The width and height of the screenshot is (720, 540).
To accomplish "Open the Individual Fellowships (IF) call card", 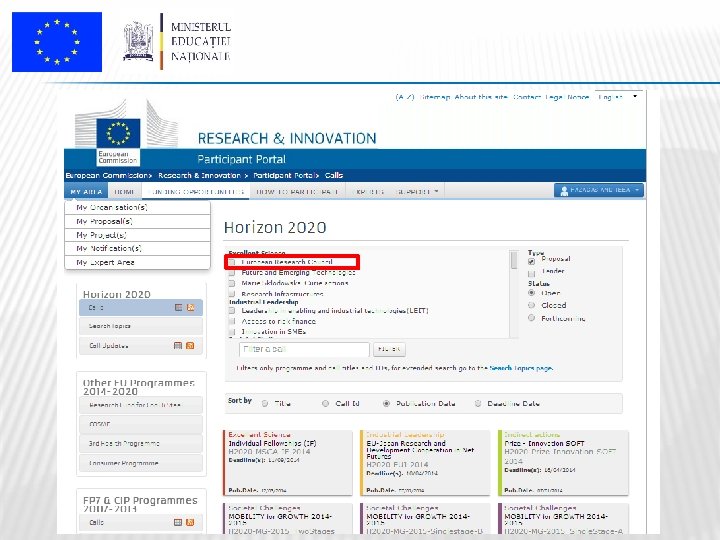I will [288, 463].
